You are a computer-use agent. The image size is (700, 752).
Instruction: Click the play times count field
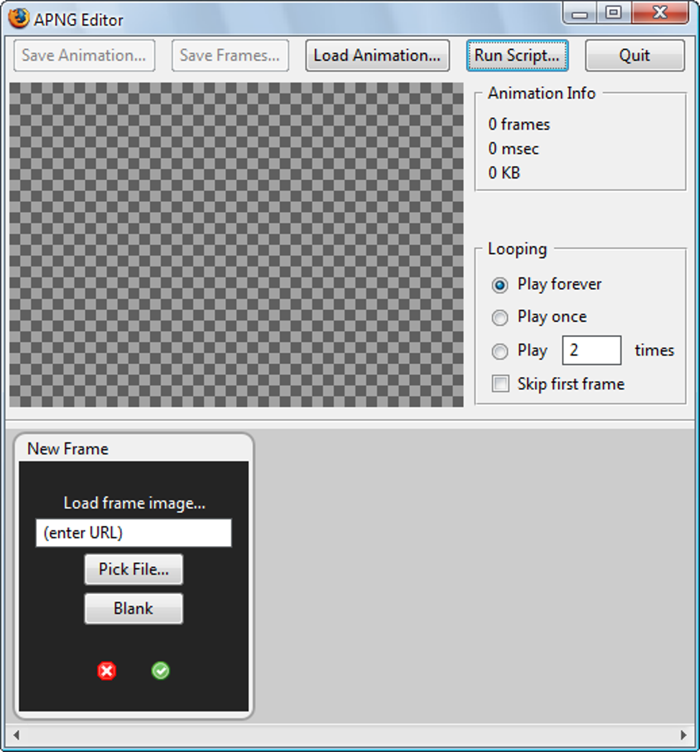coord(592,350)
